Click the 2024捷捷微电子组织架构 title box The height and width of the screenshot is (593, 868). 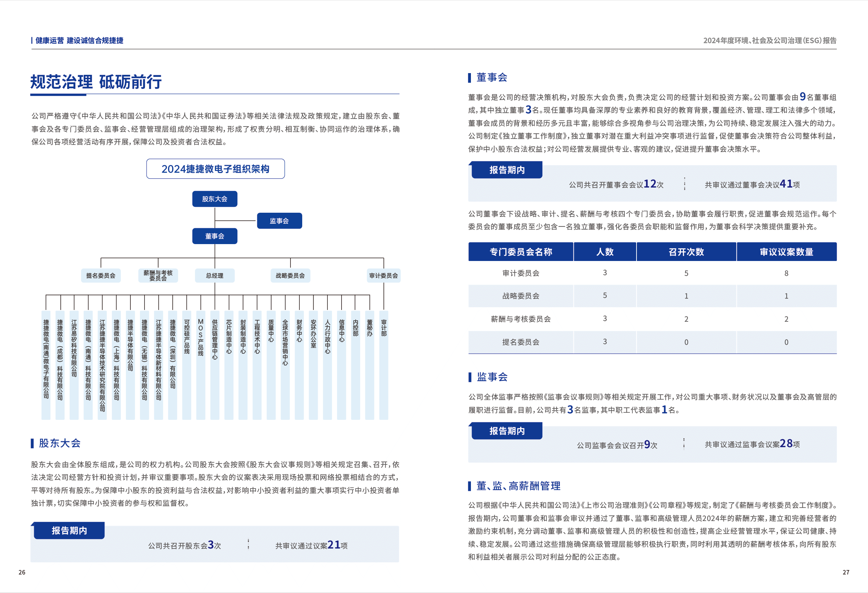click(215, 169)
